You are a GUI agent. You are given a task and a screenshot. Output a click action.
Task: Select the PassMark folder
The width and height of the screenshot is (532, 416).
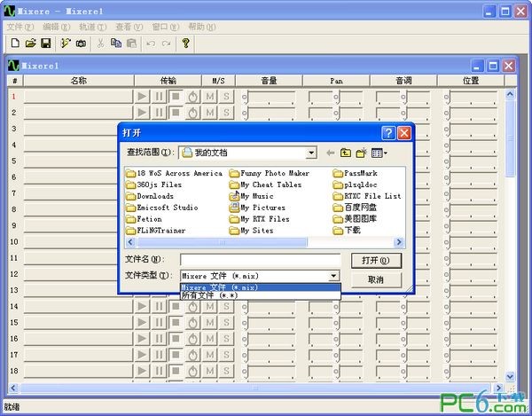[x=356, y=173]
